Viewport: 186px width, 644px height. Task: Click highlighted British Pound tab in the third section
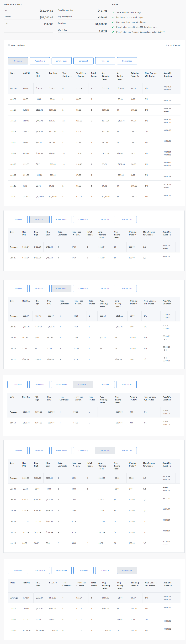pyautogui.click(x=61, y=289)
